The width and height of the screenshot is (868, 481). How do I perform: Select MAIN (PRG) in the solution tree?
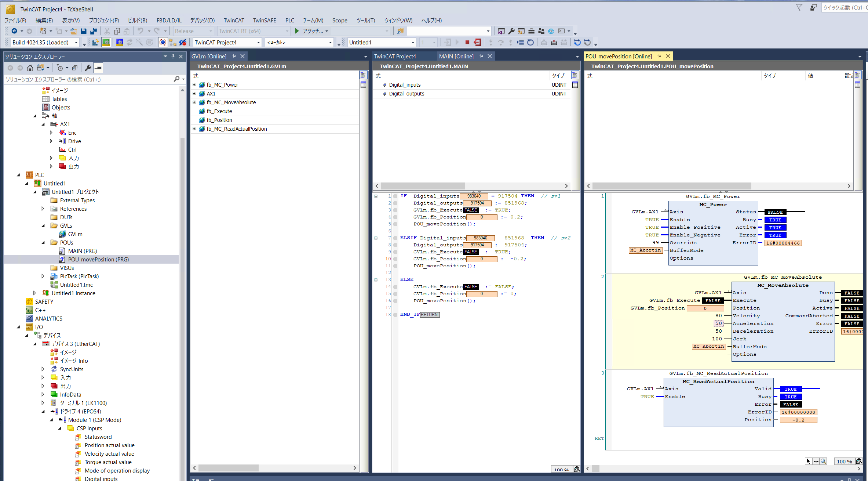(82, 251)
